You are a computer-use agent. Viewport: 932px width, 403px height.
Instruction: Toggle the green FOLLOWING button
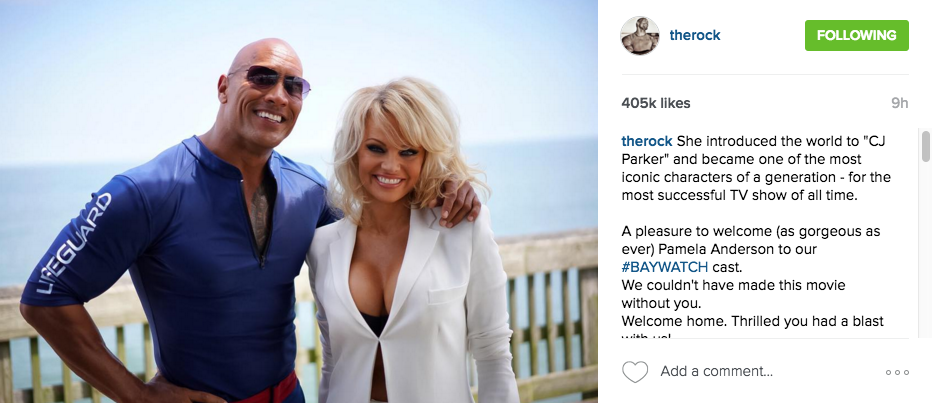point(857,35)
